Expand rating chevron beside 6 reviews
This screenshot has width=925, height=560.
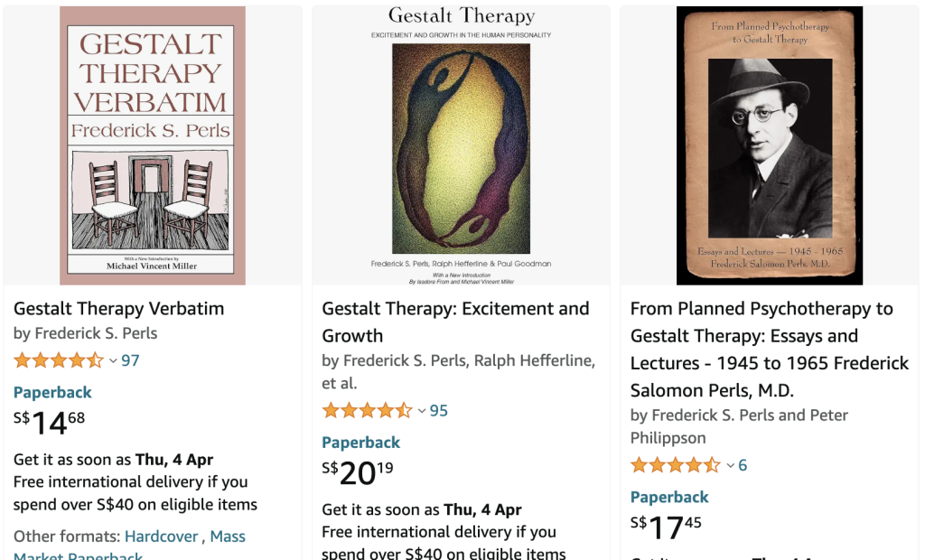point(730,466)
